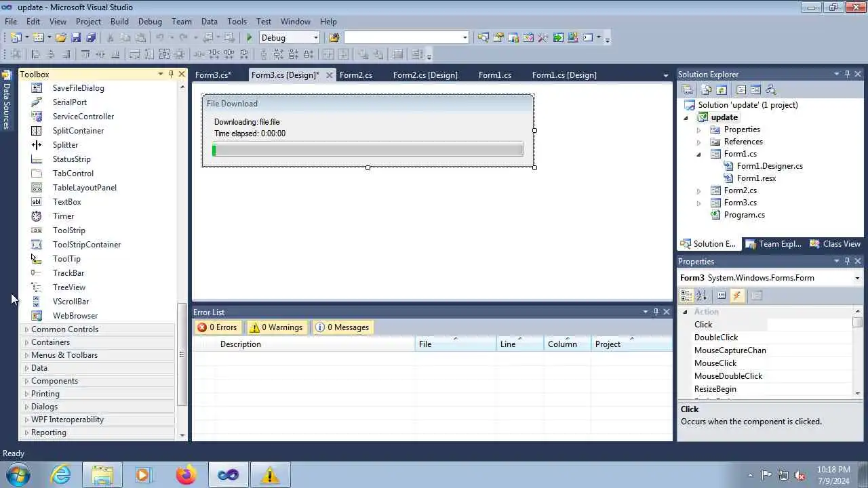This screenshot has width=868, height=488.
Task: Expand the Form2.cs node in Solution Explorer
Action: [x=699, y=190]
